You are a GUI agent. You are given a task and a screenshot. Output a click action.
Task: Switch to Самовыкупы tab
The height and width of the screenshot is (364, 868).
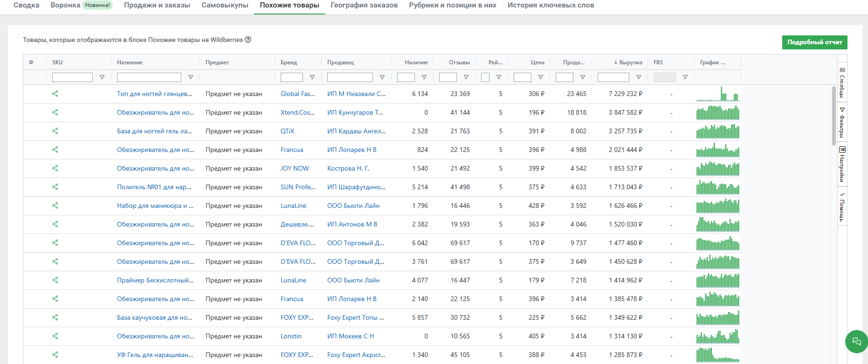click(x=225, y=5)
